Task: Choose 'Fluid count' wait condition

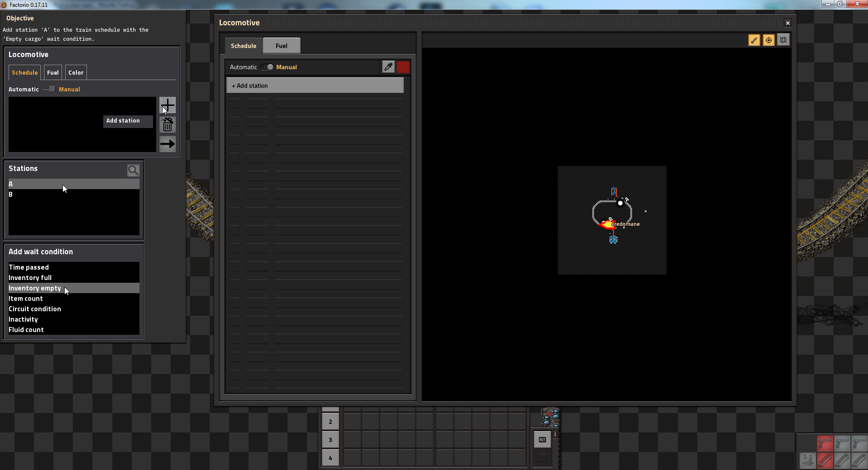Action: [74, 330]
